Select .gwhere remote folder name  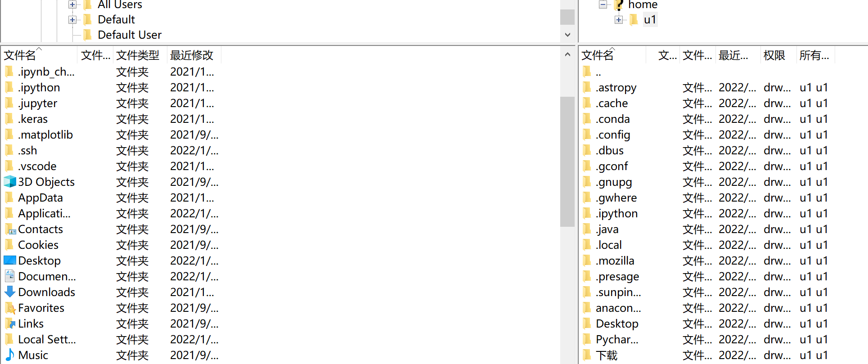pyautogui.click(x=616, y=198)
